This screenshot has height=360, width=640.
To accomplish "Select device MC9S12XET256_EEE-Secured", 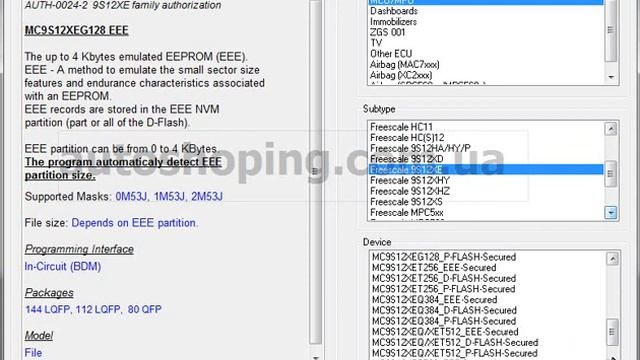I will pos(487,268).
